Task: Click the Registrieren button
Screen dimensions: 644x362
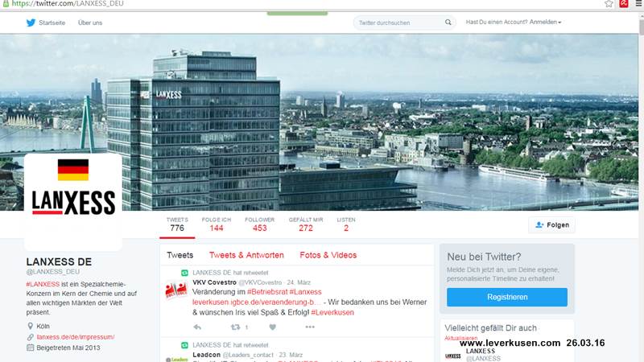Action: coord(507,297)
